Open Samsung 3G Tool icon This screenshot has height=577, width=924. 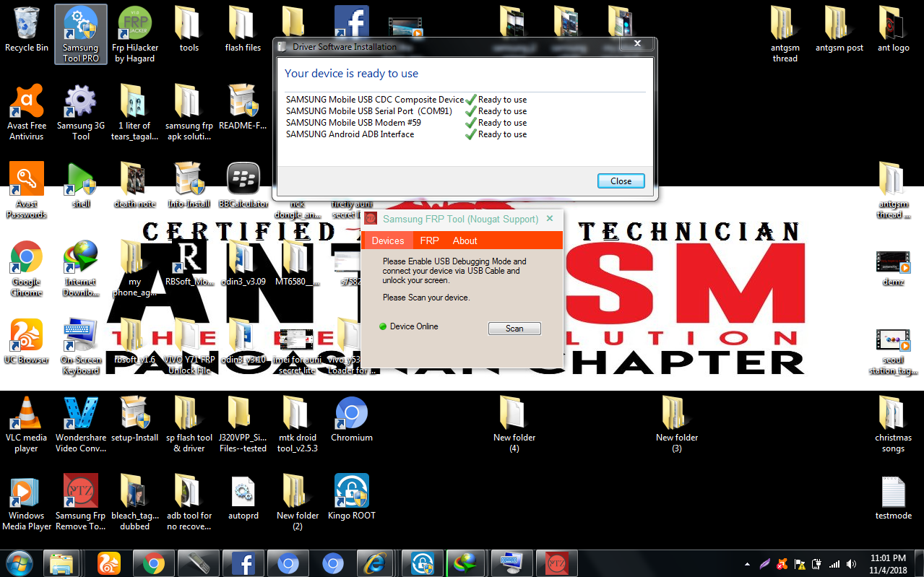(x=81, y=112)
